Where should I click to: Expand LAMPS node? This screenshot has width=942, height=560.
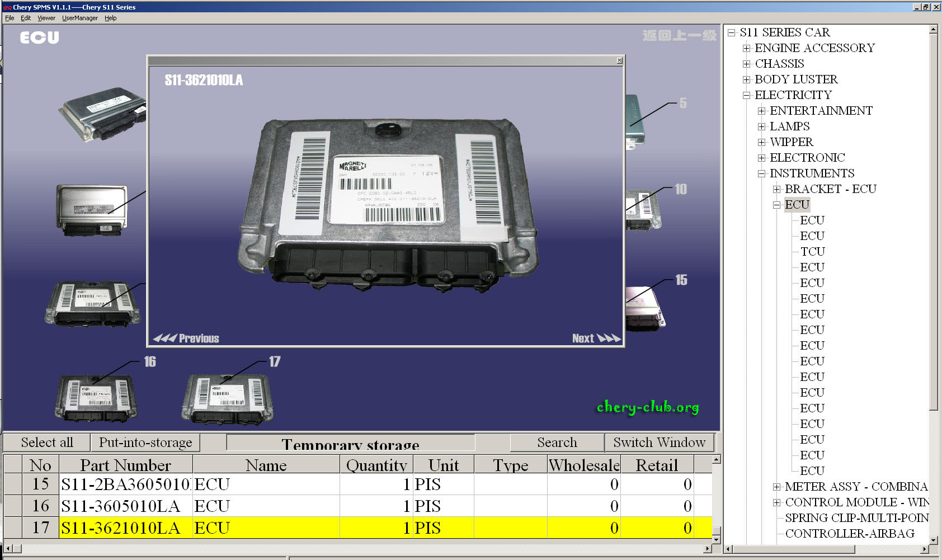[x=761, y=126]
